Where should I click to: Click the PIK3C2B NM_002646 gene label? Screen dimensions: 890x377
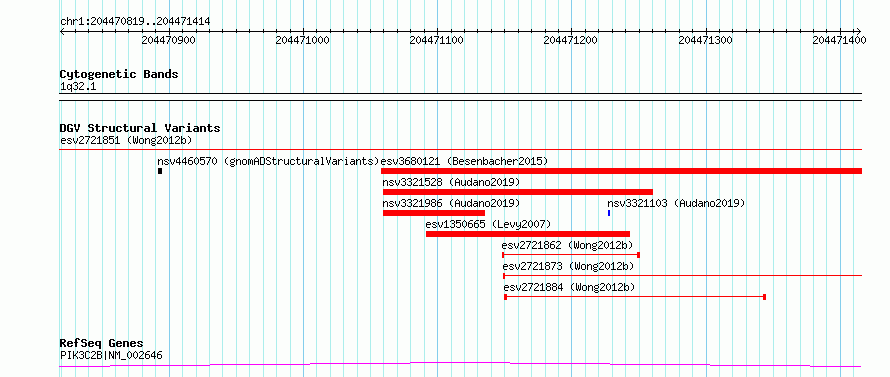tap(111, 356)
